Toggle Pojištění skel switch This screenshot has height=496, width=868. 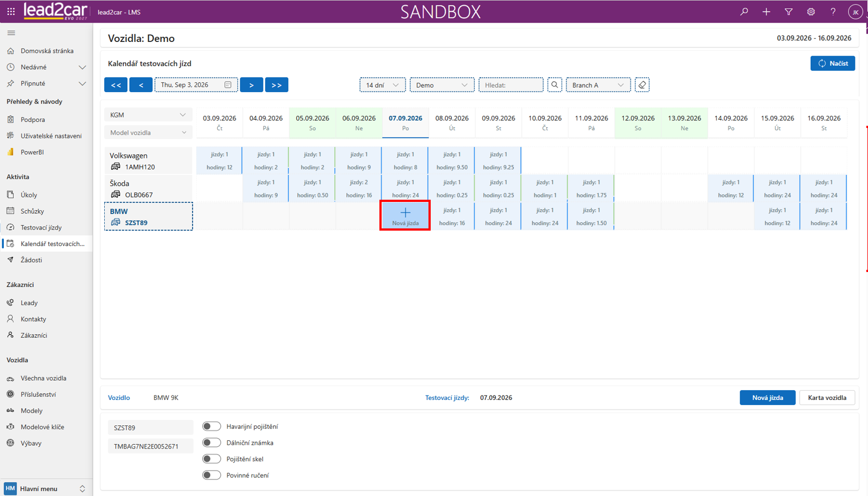(x=211, y=459)
